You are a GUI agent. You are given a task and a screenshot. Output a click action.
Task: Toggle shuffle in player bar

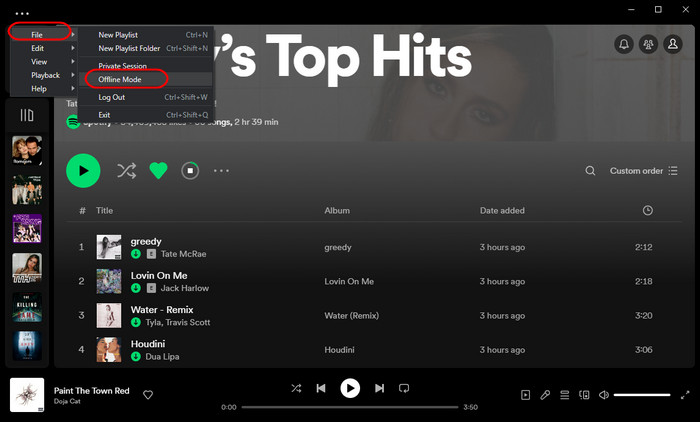pyautogui.click(x=296, y=388)
